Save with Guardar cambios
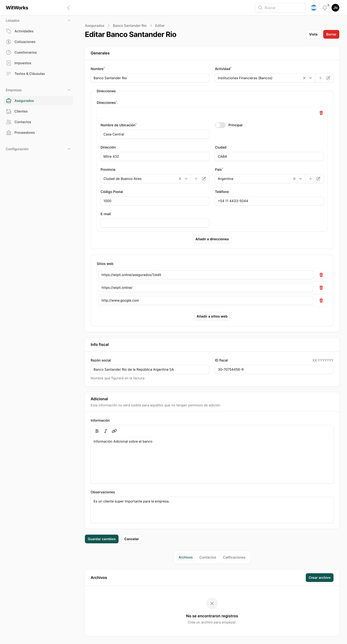Screen dimensions: 347x644 (x=102, y=539)
